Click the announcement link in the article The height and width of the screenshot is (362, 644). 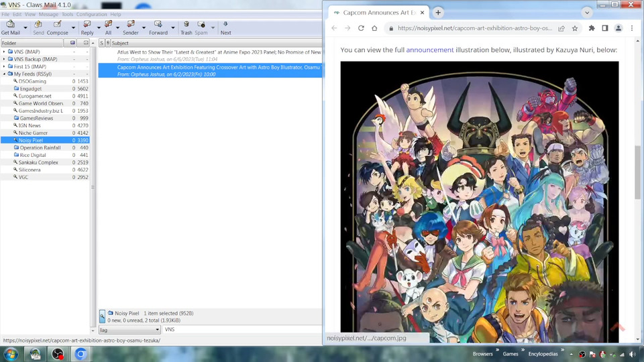(x=429, y=50)
